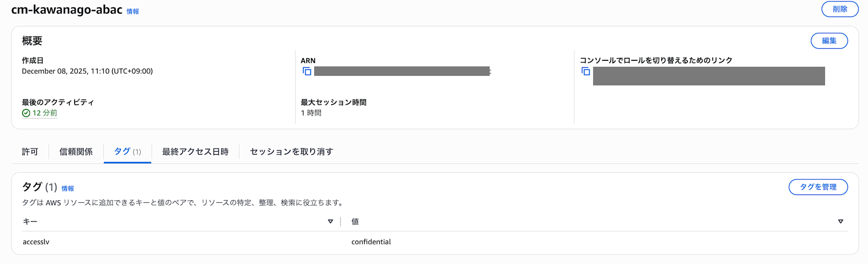Click the 編集 button in 概要

(829, 41)
